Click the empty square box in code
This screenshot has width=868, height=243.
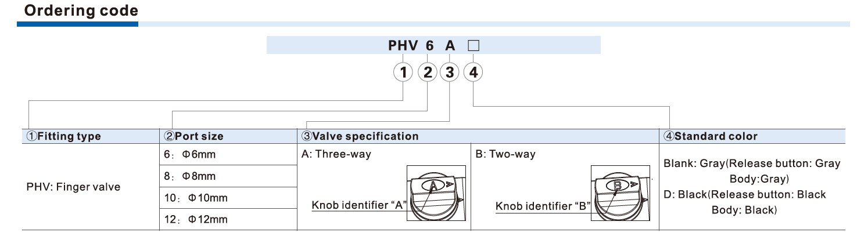(x=473, y=45)
